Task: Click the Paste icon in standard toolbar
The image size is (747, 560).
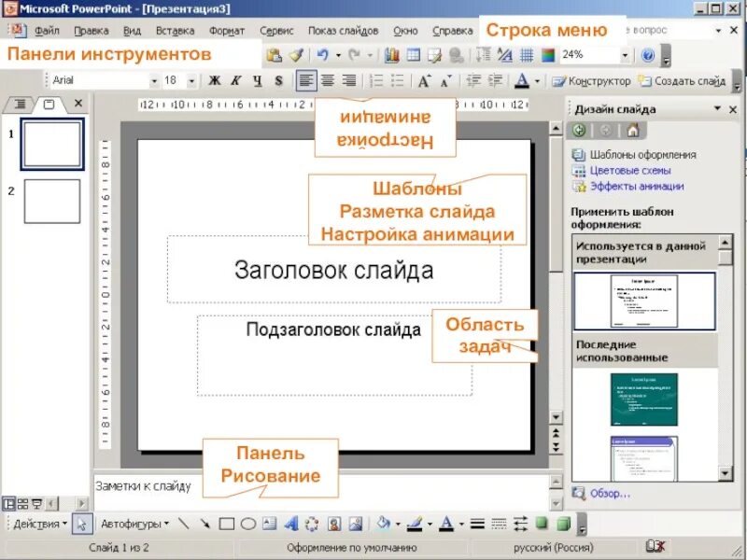Action: [x=274, y=55]
